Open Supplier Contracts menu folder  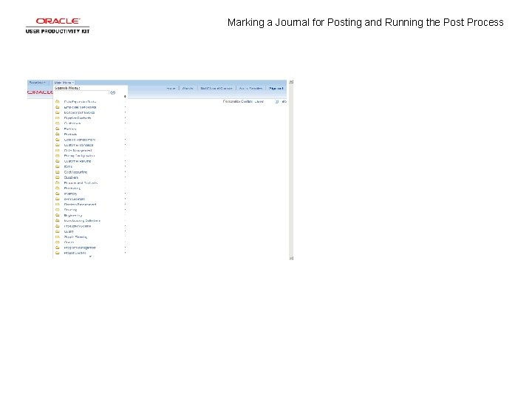coord(78,117)
